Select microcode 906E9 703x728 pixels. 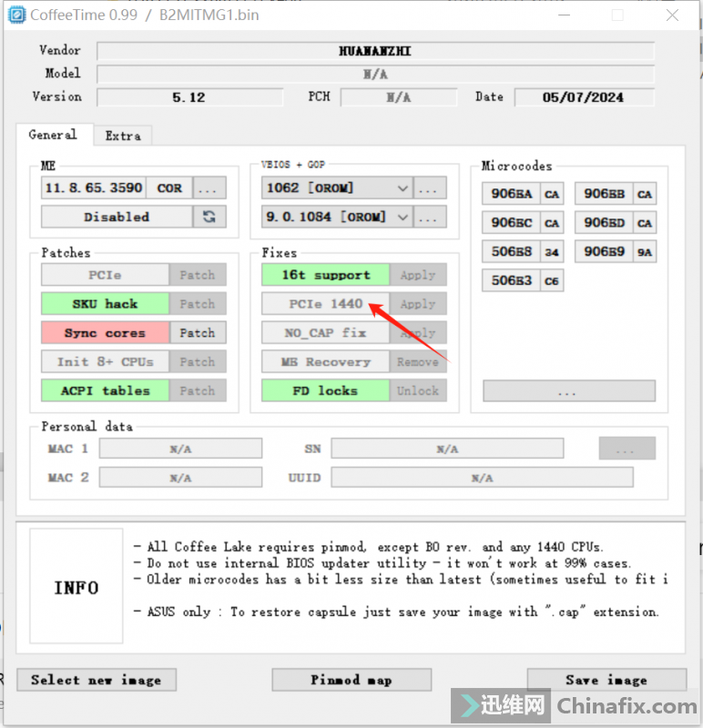(x=604, y=252)
